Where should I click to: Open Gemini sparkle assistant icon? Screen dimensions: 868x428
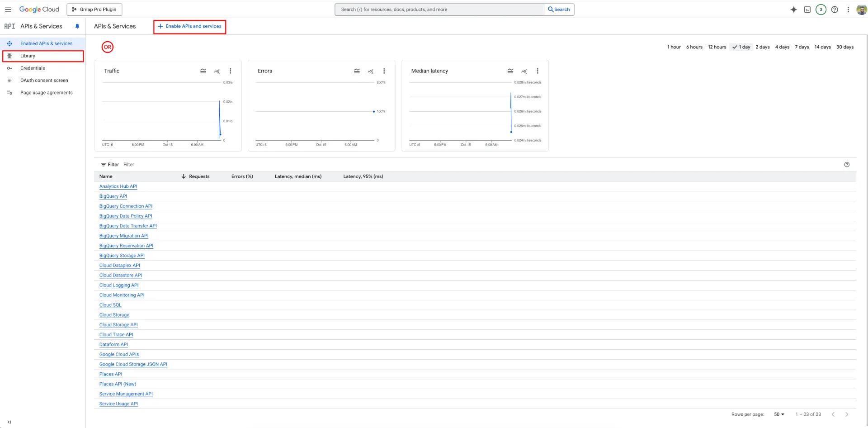(x=794, y=10)
